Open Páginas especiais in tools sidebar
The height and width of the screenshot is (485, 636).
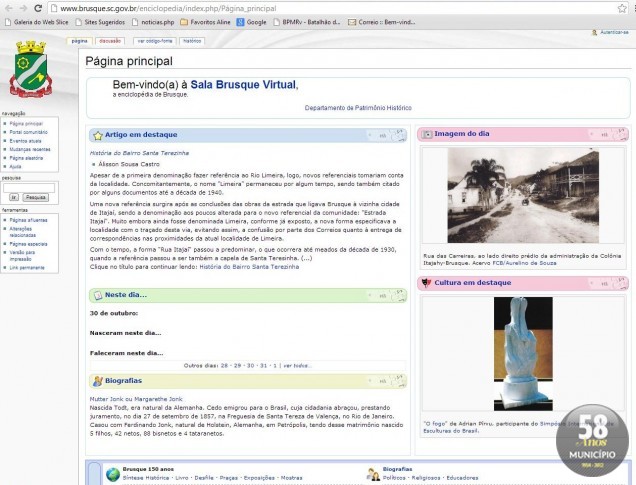point(28,244)
